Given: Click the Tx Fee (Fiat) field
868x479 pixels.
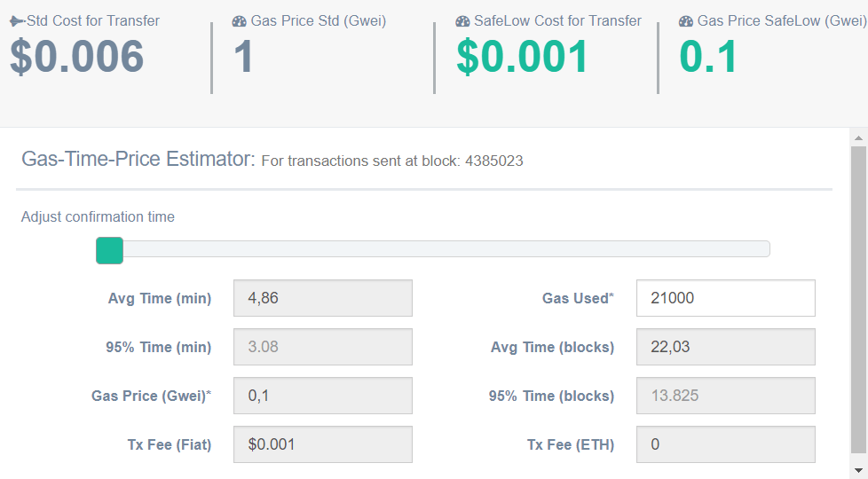Looking at the screenshot, I should tap(322, 444).
